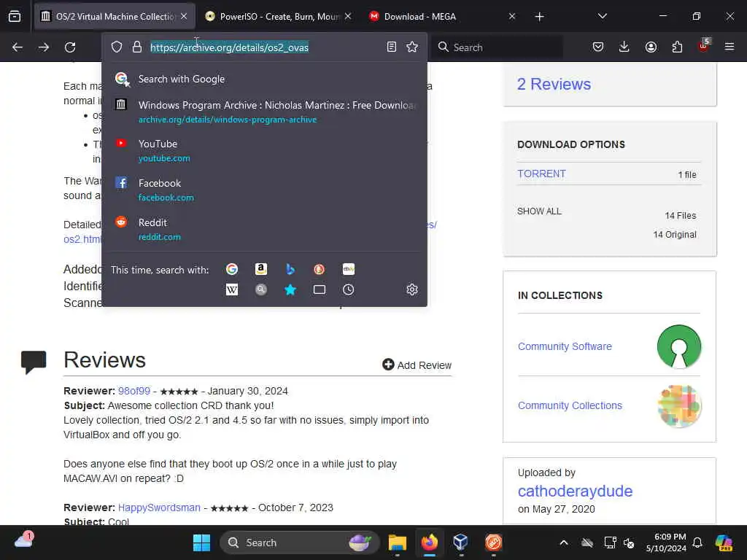Open the Firefox account icon
The height and width of the screenshot is (560, 747).
[x=651, y=47]
